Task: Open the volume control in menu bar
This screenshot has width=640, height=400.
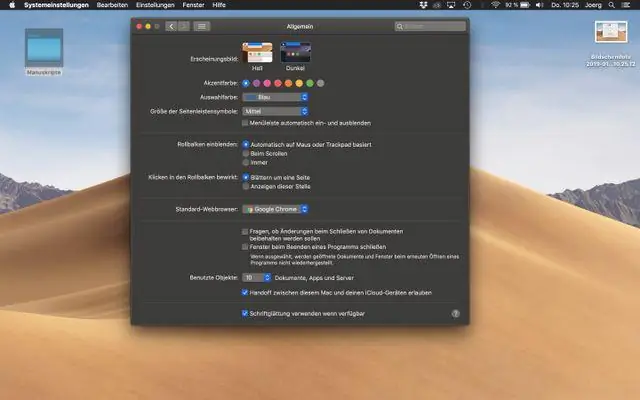Action: 539,5
